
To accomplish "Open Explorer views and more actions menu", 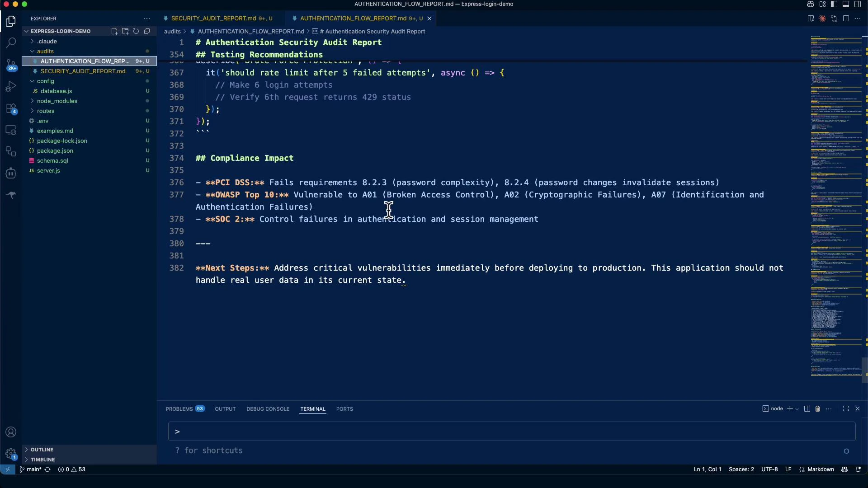I will 147,19.
